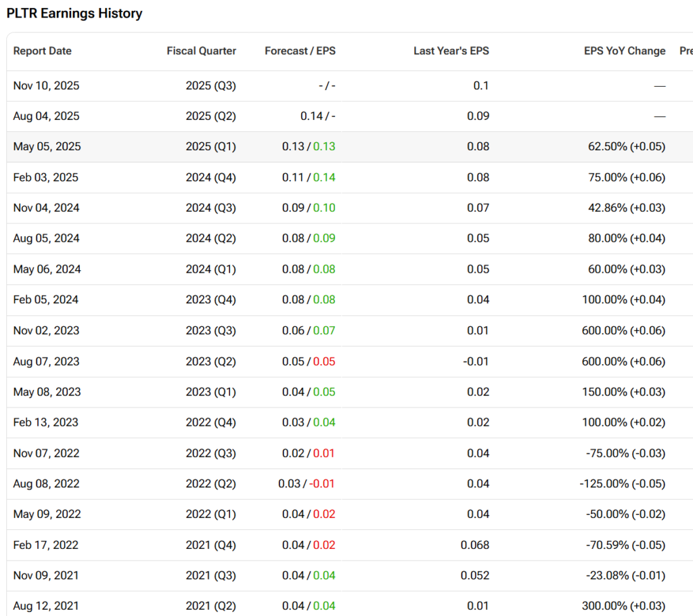The image size is (693, 616).
Task: Select the Feb 17, 2022 report date
Action: 45,545
